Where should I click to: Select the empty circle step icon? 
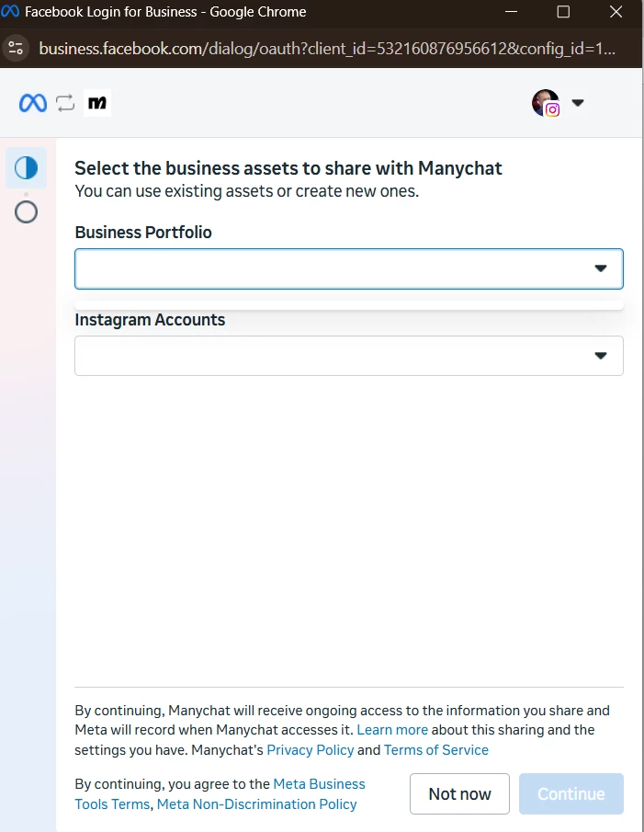click(x=27, y=212)
